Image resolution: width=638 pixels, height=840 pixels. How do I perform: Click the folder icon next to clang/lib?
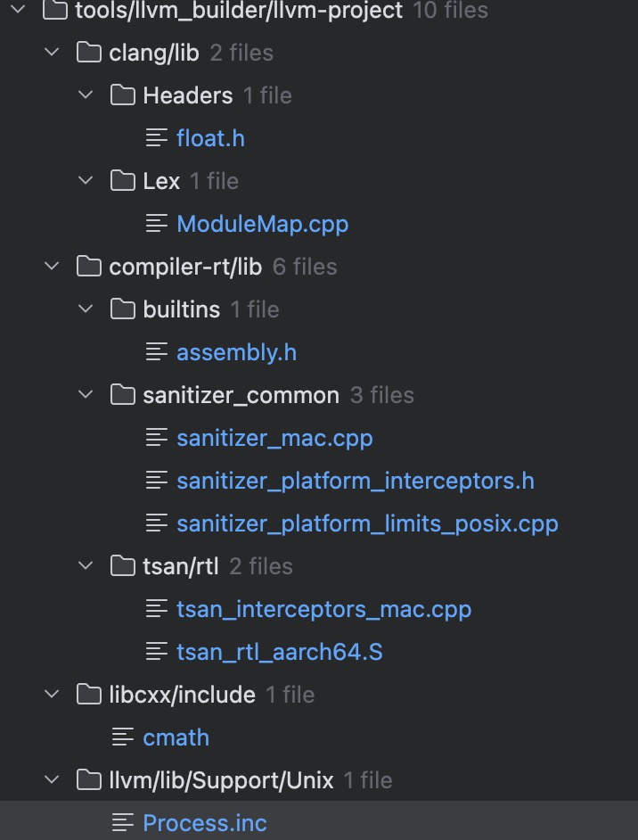(x=88, y=52)
